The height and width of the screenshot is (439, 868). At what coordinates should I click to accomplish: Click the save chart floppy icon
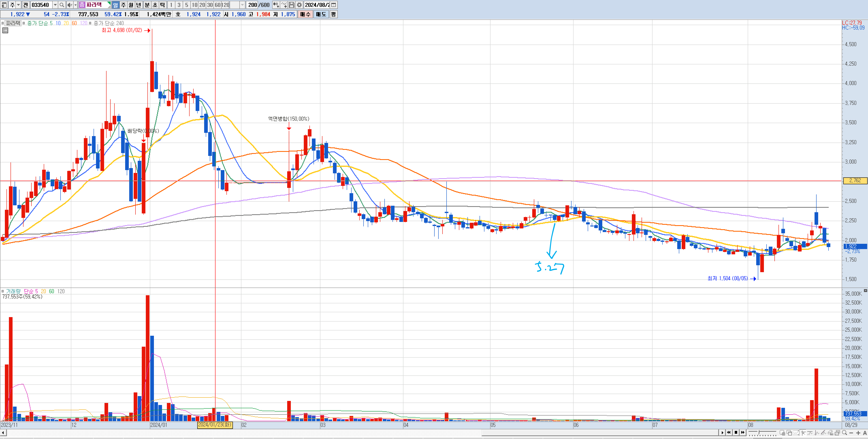(x=292, y=5)
